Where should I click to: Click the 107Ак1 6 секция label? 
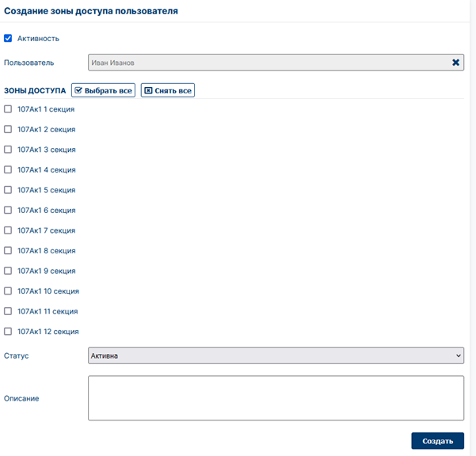tap(47, 211)
